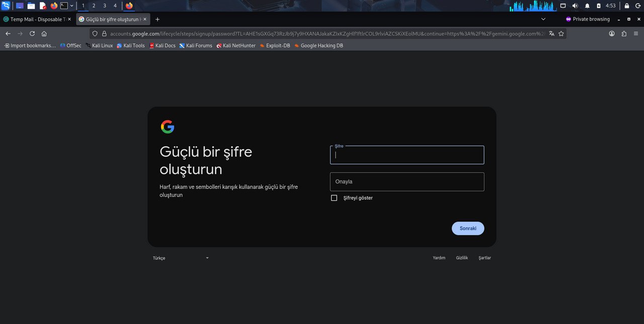
Task: Show site security padlock info
Action: [104, 34]
